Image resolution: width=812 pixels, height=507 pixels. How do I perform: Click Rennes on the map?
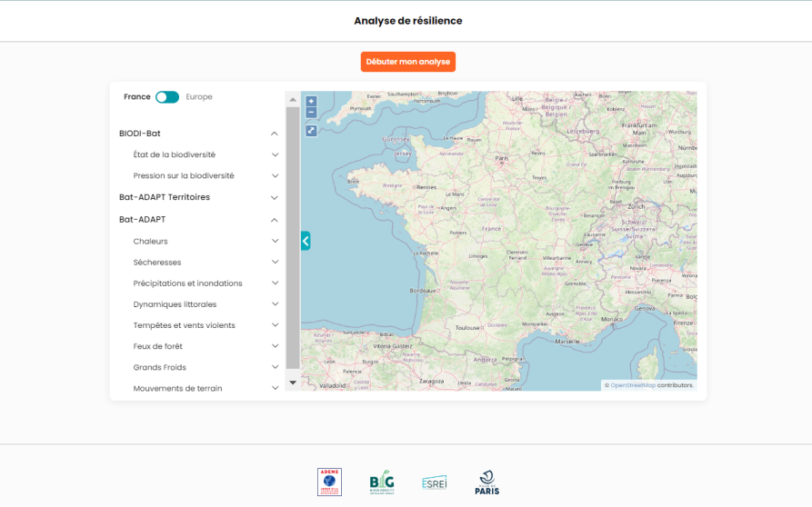(x=426, y=187)
